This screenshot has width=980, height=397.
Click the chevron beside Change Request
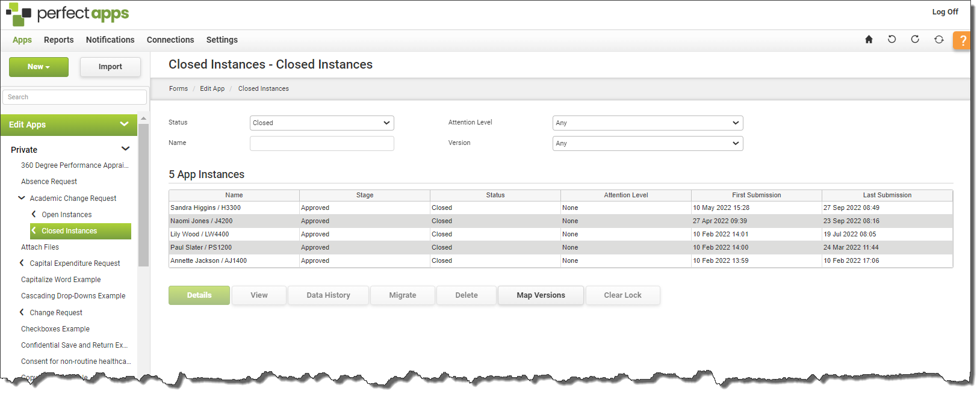click(22, 312)
